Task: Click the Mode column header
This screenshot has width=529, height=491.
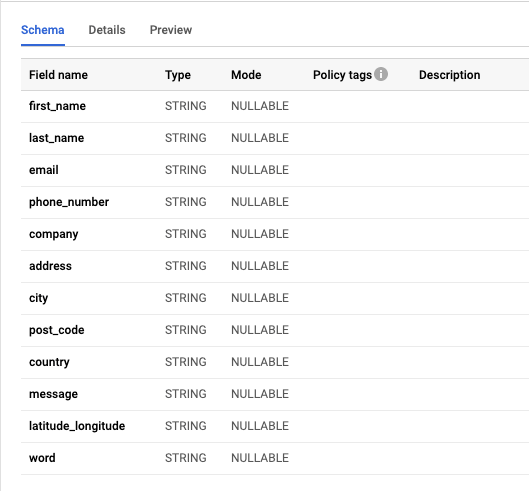Action: (x=246, y=75)
